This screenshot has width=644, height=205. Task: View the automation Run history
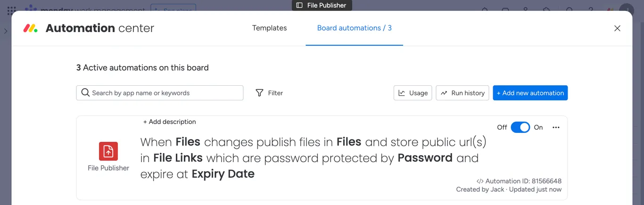pos(462,93)
